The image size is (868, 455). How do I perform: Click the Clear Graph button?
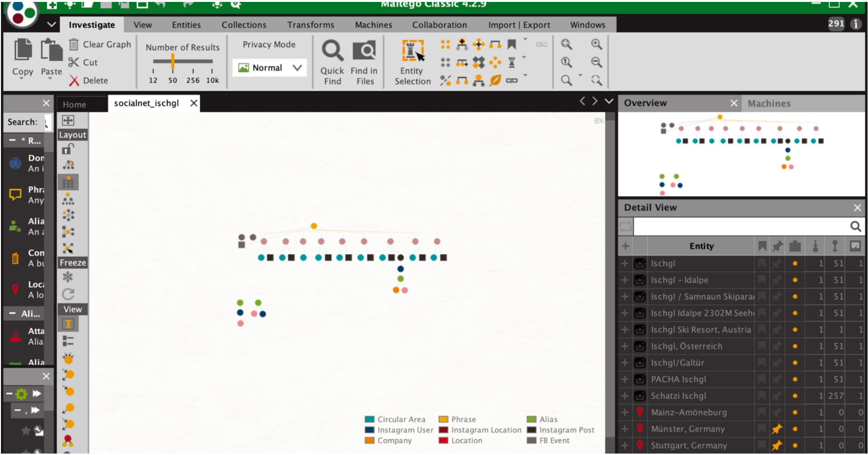point(100,44)
